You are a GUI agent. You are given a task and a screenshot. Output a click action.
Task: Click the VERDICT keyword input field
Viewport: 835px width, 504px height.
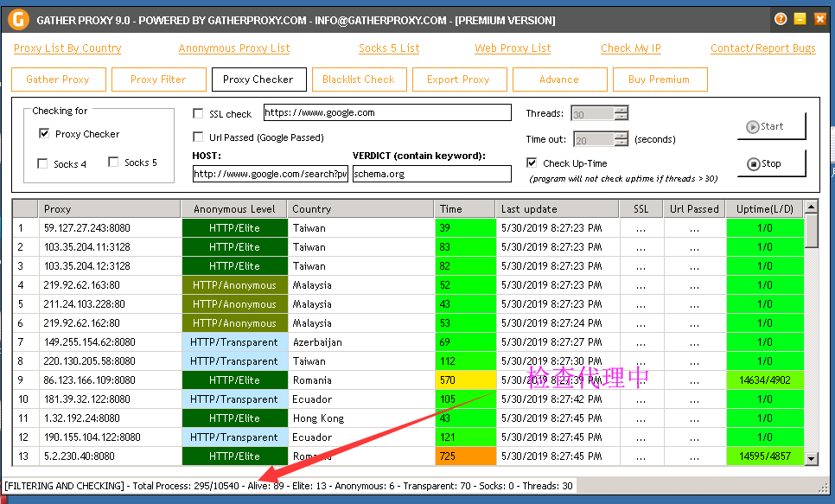click(432, 174)
